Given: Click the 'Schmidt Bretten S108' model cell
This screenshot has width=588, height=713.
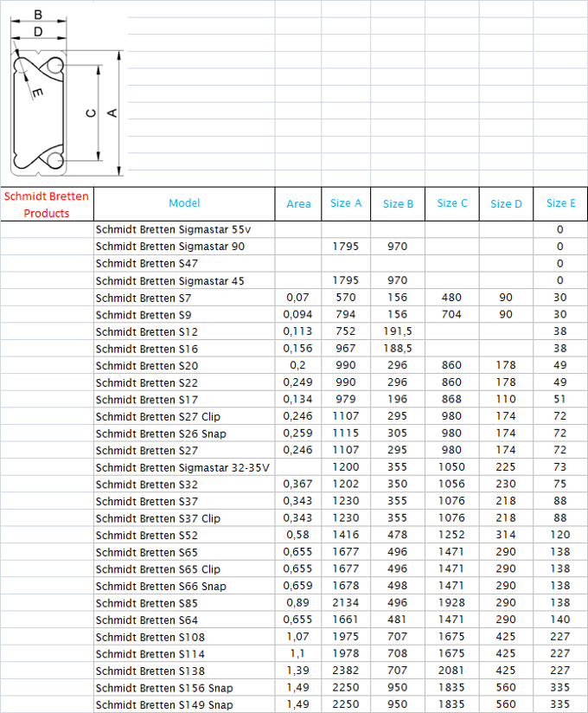Looking at the screenshot, I should (184, 637).
